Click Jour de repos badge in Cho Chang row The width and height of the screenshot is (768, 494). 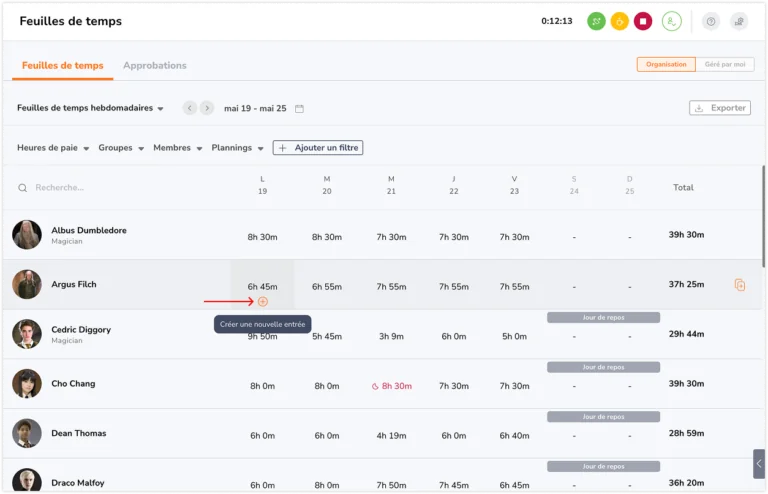coord(603,367)
